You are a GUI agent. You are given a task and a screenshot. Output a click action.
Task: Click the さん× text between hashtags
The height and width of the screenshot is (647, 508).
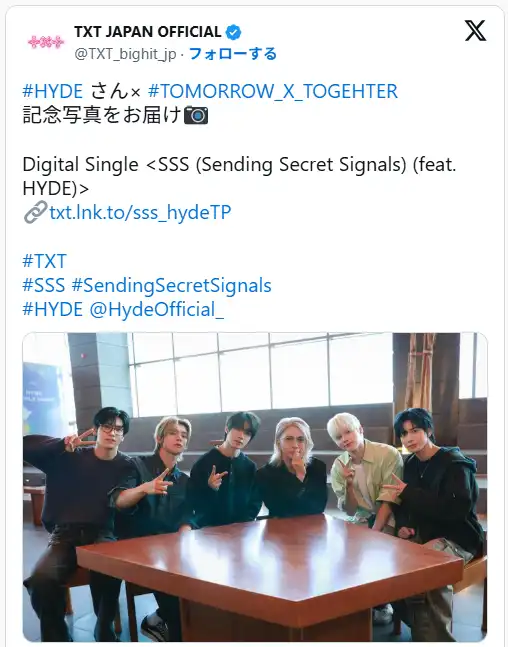coord(116,91)
